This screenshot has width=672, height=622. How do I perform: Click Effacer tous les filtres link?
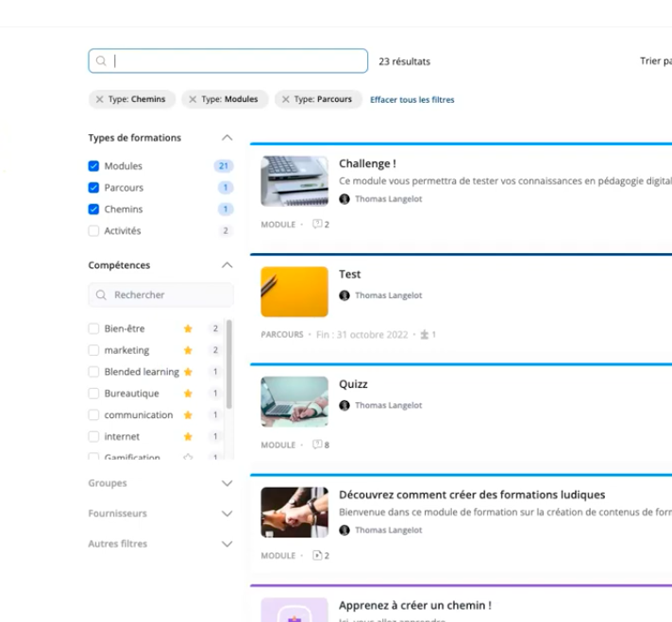pyautogui.click(x=412, y=100)
